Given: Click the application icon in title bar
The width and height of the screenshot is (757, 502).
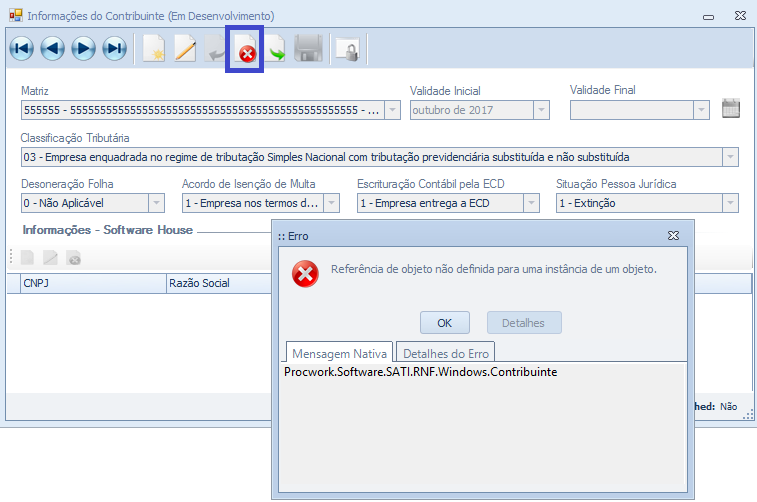Looking at the screenshot, I should (x=16, y=15).
